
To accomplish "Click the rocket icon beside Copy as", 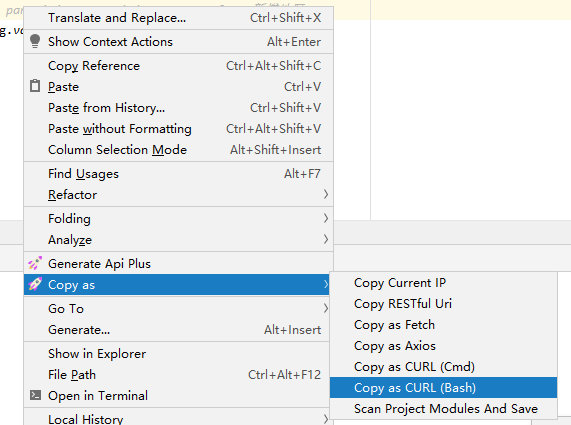I will (35, 284).
